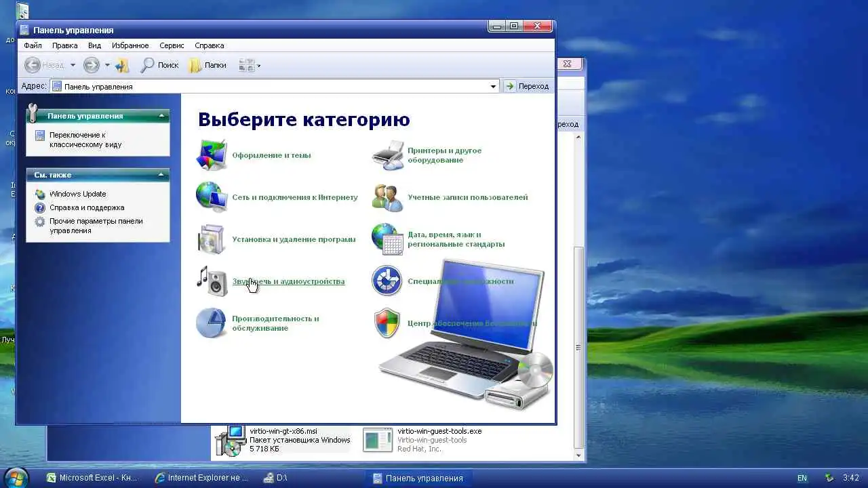Open the Performance and maintenance pie icon
868x488 pixels.
[211, 323]
